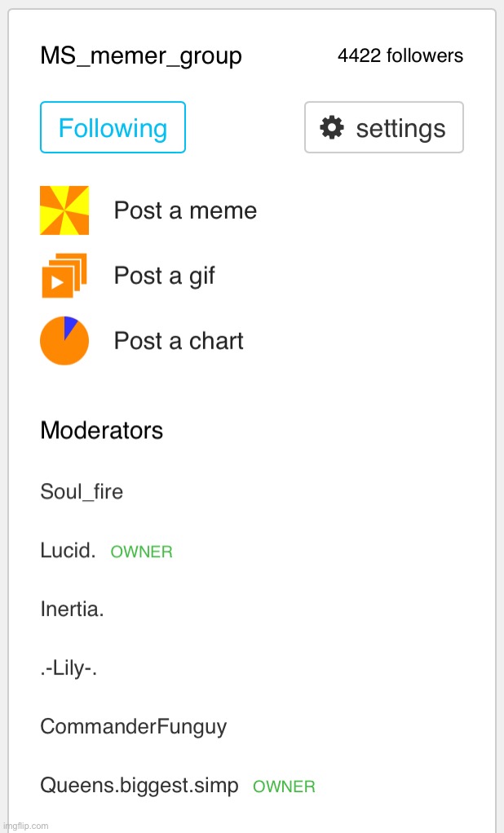Screen dimensions: 504x833
Task: Click the stacked play-button gif icon
Action: (x=64, y=275)
